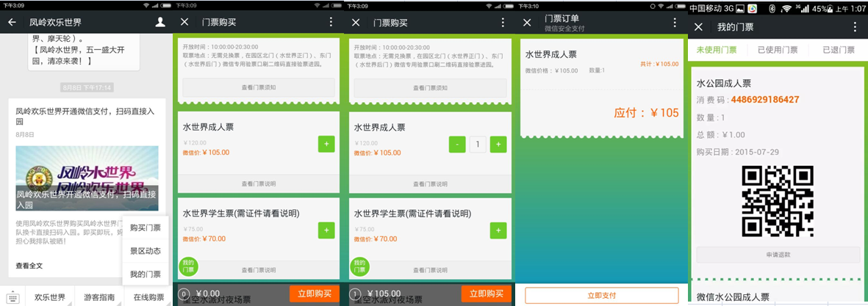Close the 我的门票 page
Screen dimensions: 868x306
[x=699, y=26]
